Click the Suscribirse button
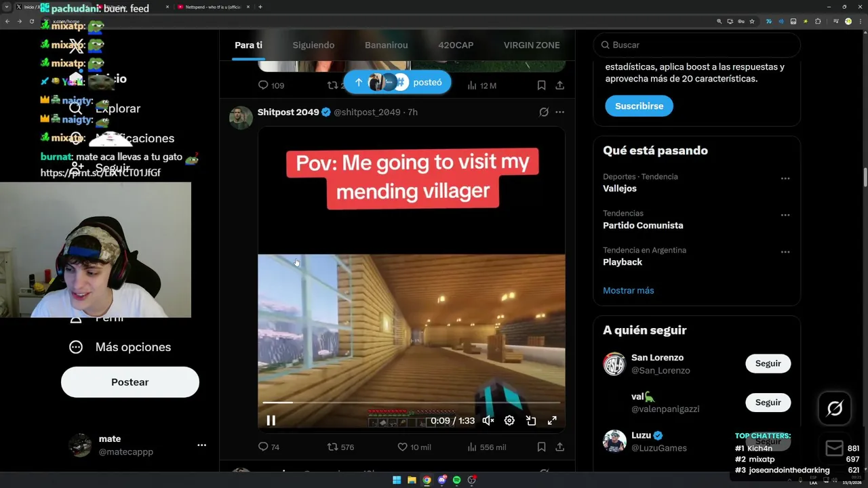The image size is (868, 488). 639,106
